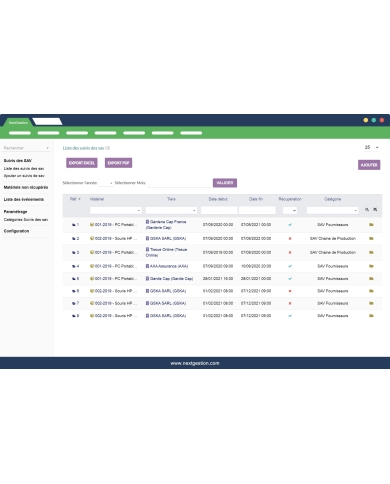Screen dimensions: 390x484
Task: Open Ajouter un suivis de sav in sidebar
Action: point(24,176)
